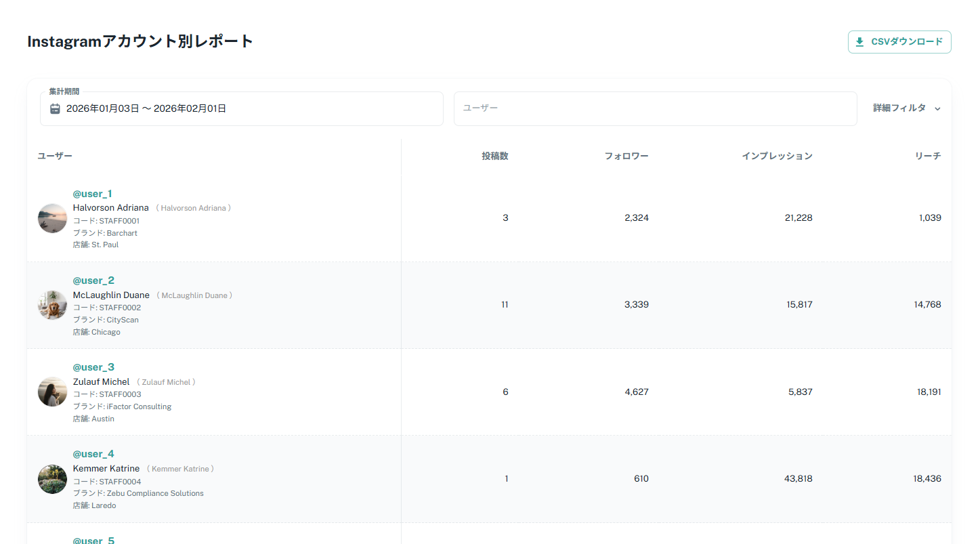The width and height of the screenshot is (980, 544).
Task: Sort by フォロワー column header
Action: [x=626, y=156]
